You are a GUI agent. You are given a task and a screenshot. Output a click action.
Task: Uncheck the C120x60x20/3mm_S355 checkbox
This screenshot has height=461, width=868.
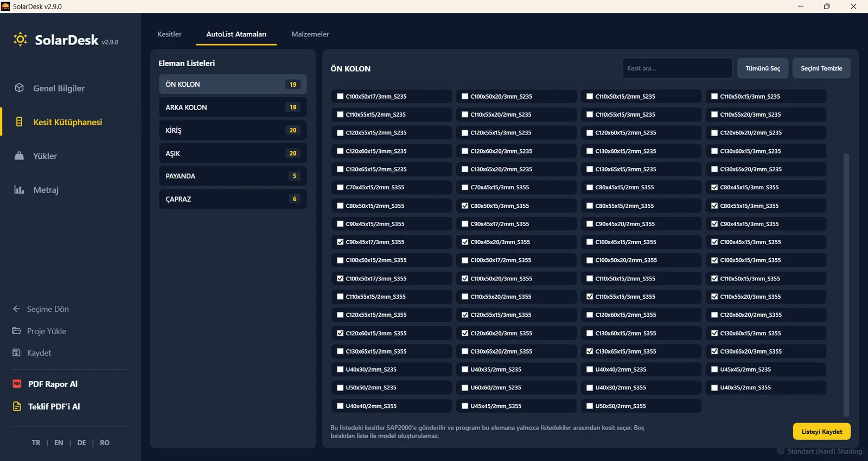click(x=465, y=333)
